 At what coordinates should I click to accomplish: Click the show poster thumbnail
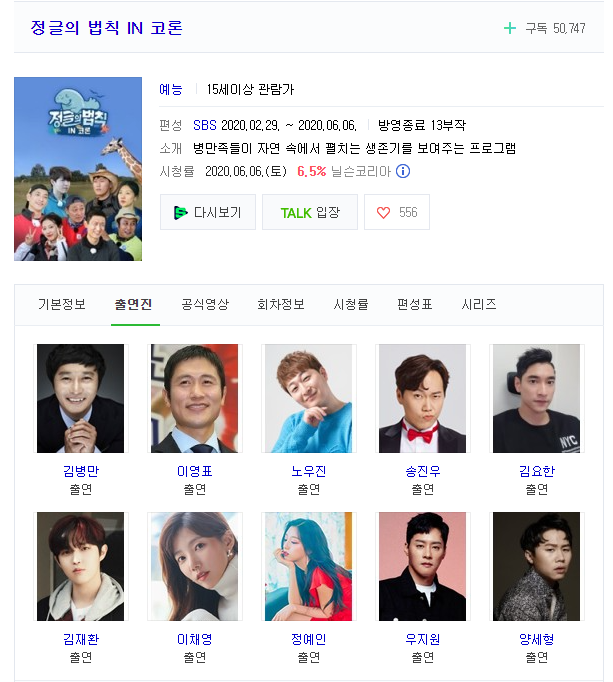point(78,169)
